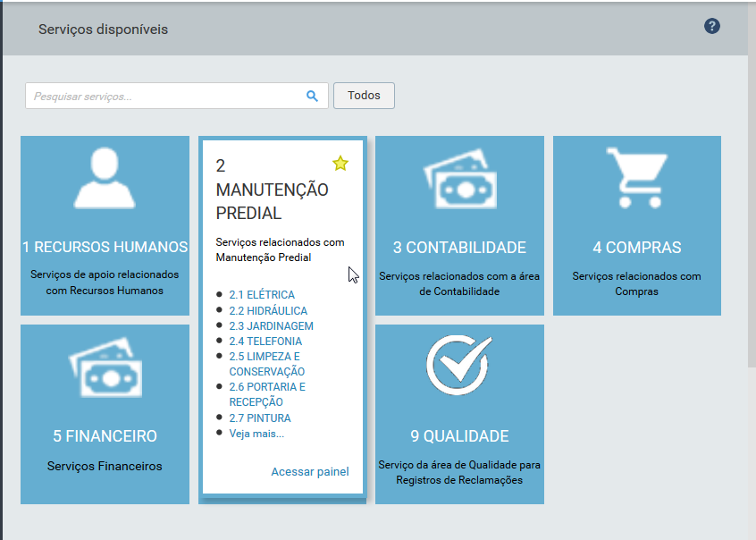Expand "Veja mais..." under Manutenção Predial

click(x=257, y=433)
